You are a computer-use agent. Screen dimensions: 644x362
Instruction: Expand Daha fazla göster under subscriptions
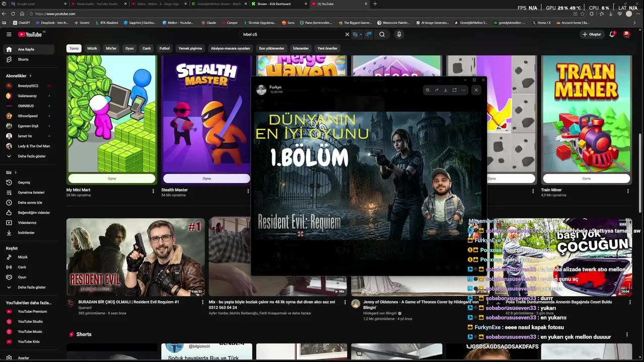point(29,156)
